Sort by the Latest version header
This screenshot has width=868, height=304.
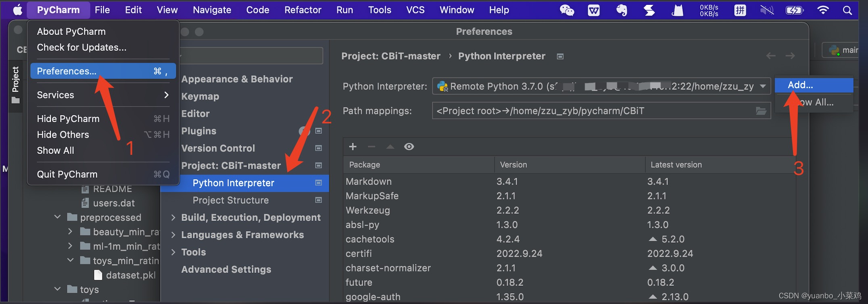pyautogui.click(x=720, y=165)
